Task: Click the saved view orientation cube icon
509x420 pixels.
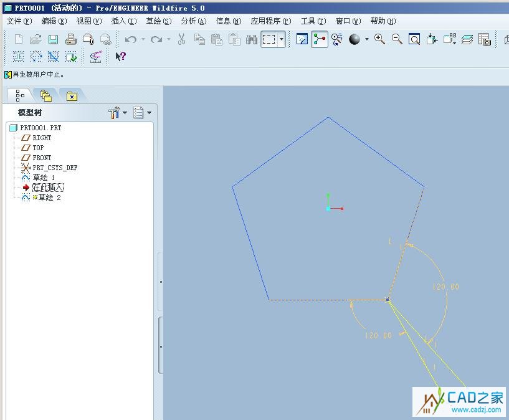Action: (x=432, y=39)
